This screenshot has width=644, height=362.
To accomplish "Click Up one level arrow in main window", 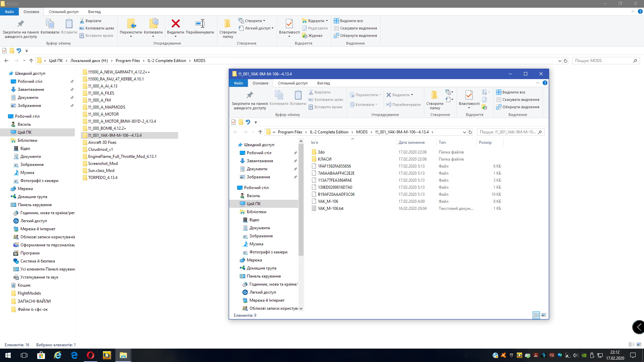I will point(31,61).
